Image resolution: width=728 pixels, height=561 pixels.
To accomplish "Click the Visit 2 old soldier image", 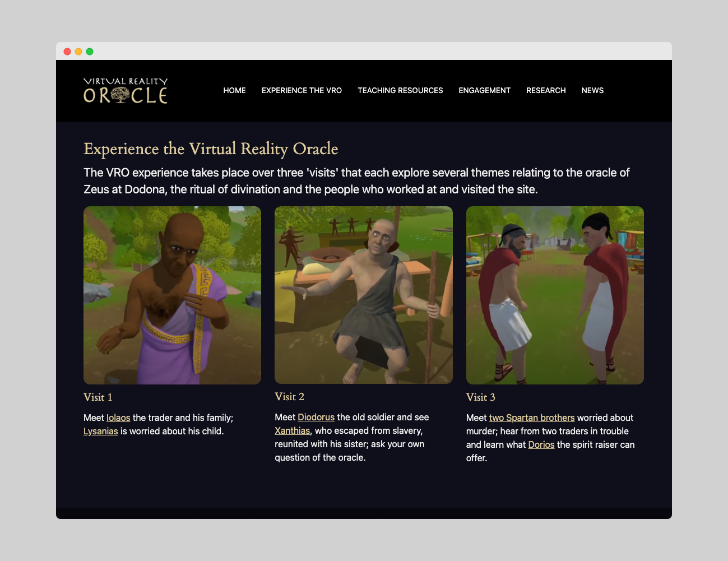I will coord(363,295).
